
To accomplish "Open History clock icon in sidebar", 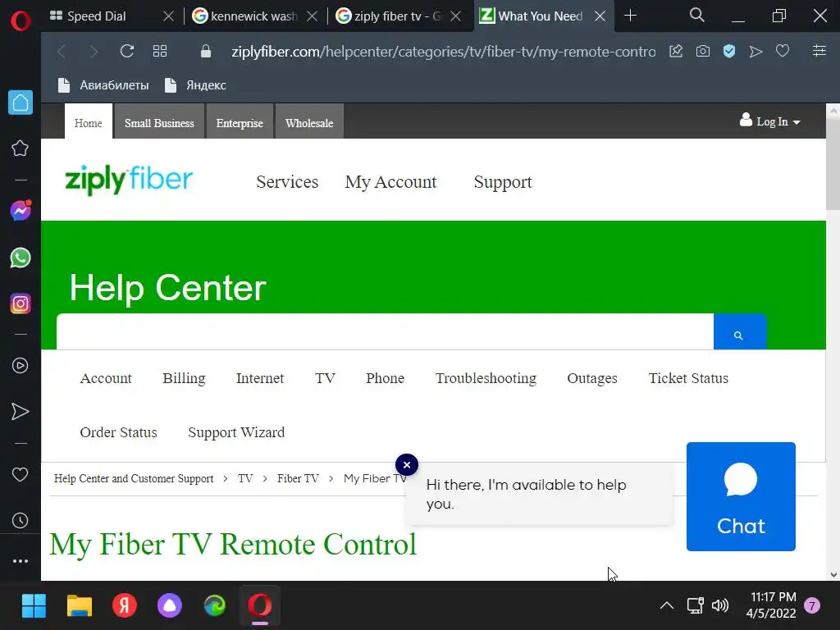I will [21, 521].
